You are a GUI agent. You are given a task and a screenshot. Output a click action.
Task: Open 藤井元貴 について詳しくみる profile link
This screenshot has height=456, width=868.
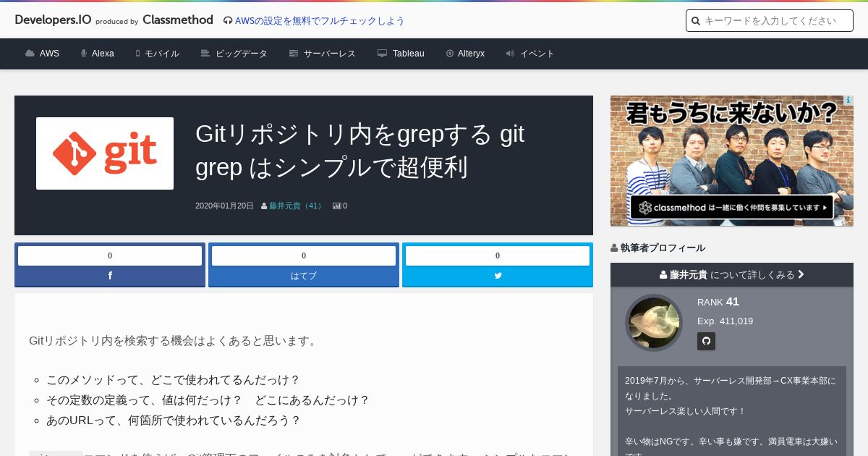(732, 275)
